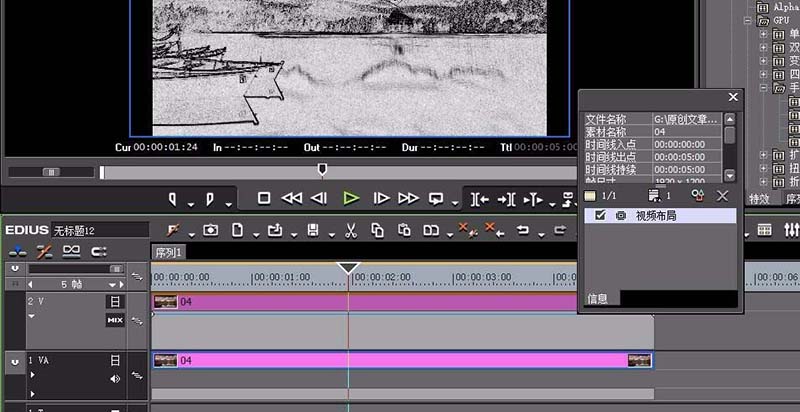Step forward one frame
This screenshot has width=800, height=412.
(x=381, y=198)
